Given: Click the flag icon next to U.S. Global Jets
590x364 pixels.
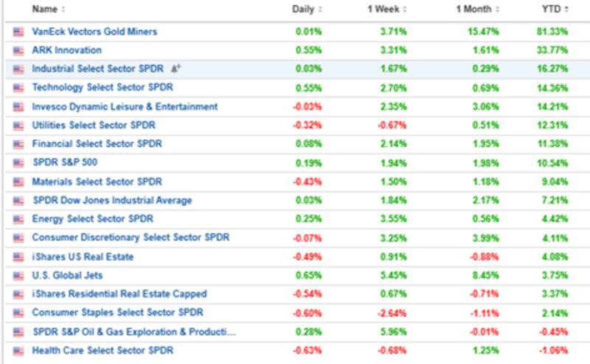Looking at the screenshot, I should pyautogui.click(x=18, y=276).
